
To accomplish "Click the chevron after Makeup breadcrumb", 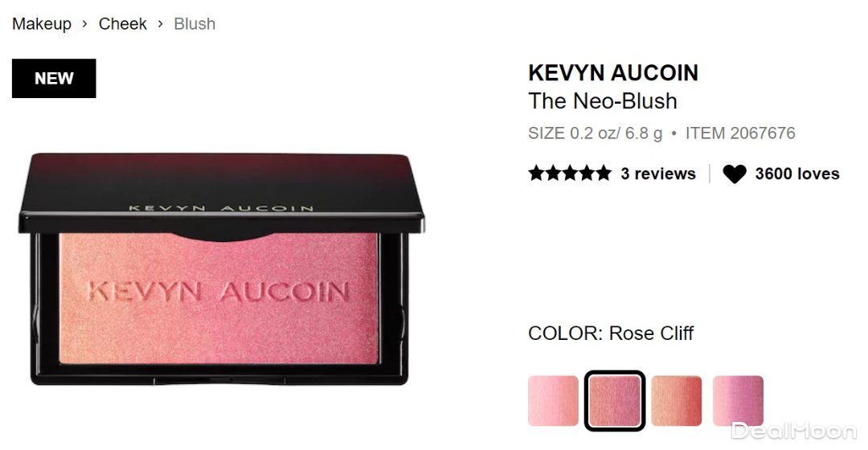I will pyautogui.click(x=84, y=24).
